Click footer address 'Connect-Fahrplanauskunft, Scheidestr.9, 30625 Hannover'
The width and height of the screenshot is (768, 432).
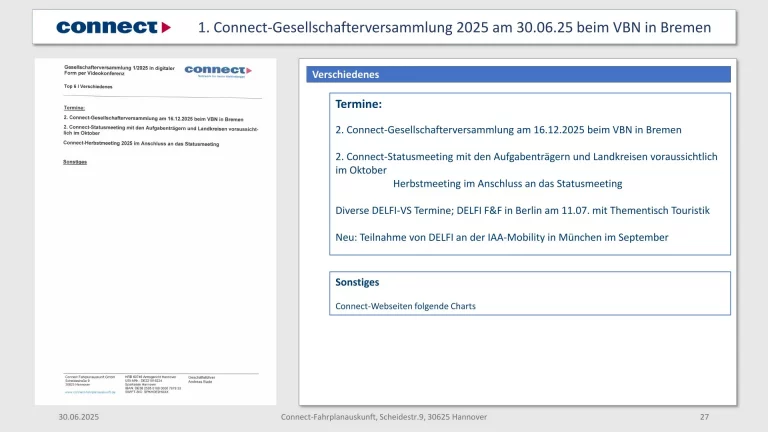[384, 417]
